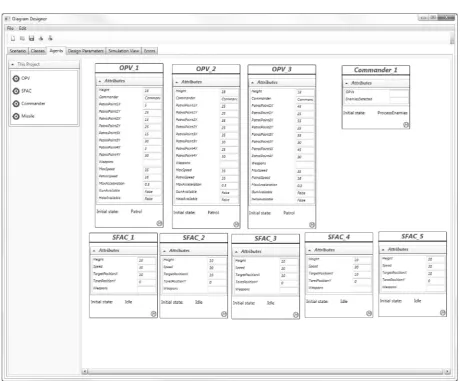The width and height of the screenshot is (460, 381).
Task: Collapse Attributes section of SFAC_5
Action: 383,249
